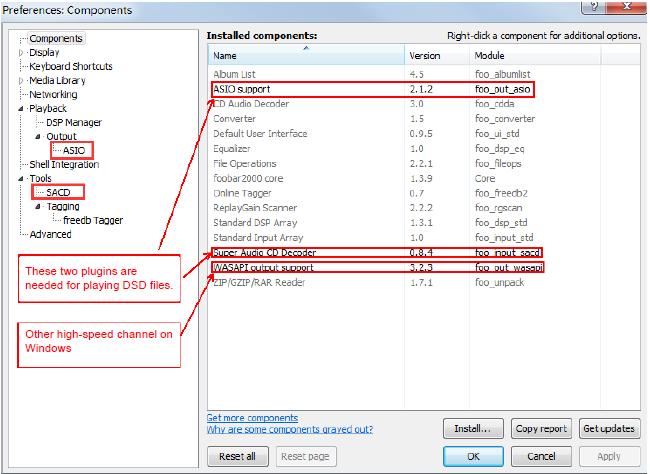Select Components in the preferences tree
650x474 pixels.
point(56,39)
